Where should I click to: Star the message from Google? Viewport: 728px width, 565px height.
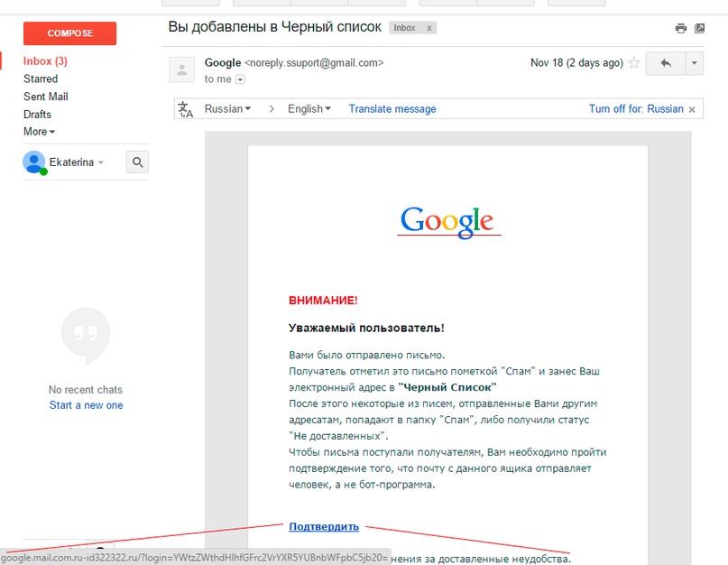pos(634,62)
